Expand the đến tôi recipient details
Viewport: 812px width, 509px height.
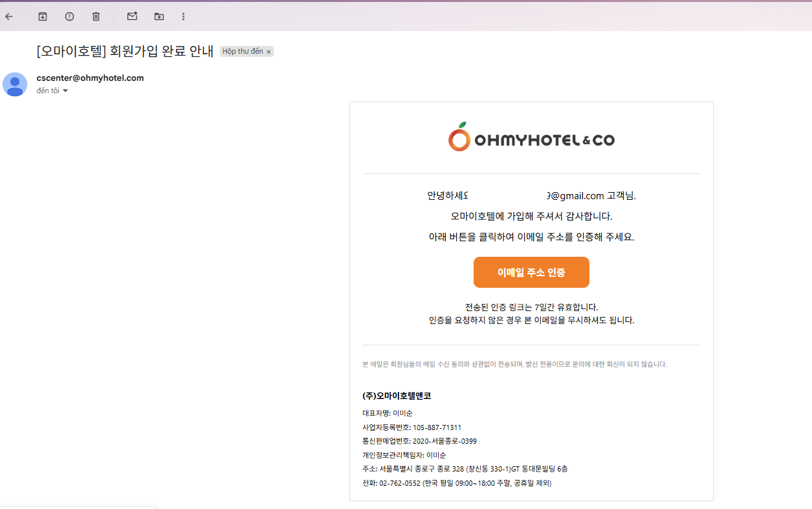click(52, 91)
